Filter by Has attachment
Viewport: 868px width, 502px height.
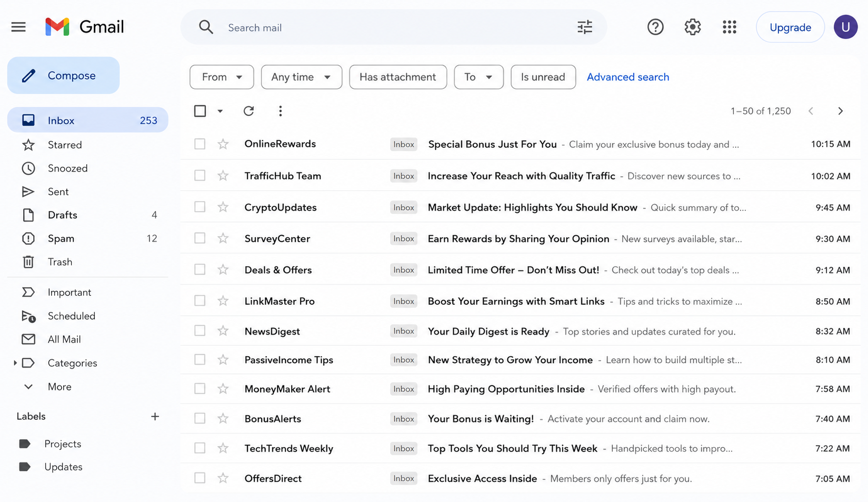pyautogui.click(x=398, y=77)
